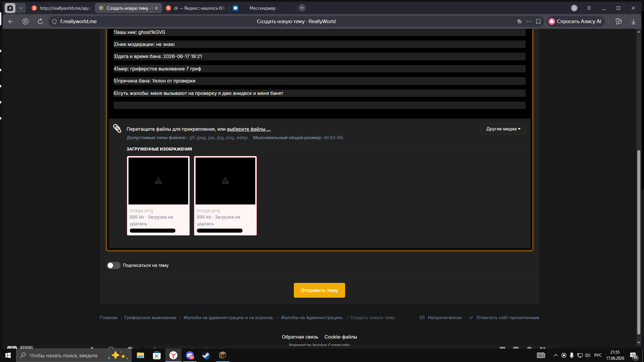The image size is (644, 362).
Task: Open Microsoft Store from taskbar
Action: 157,355
